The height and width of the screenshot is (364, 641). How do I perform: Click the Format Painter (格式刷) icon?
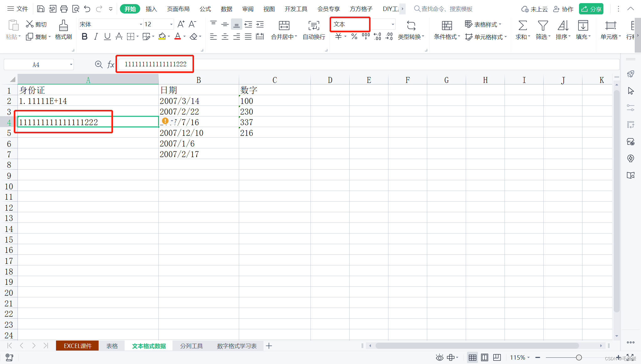coord(63,26)
